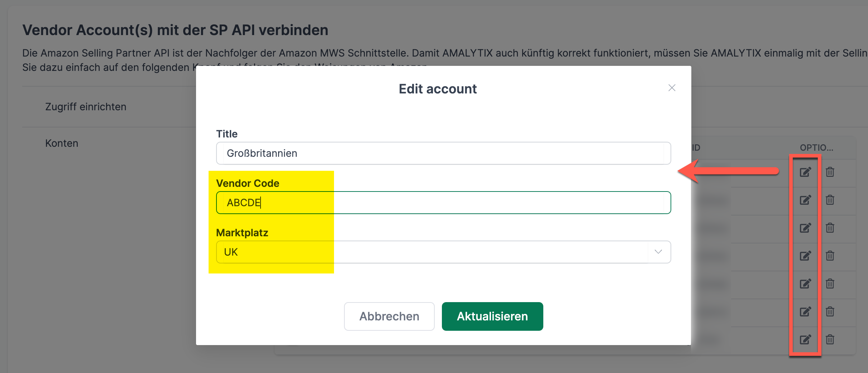Edit the last account row in Konten table

click(805, 340)
